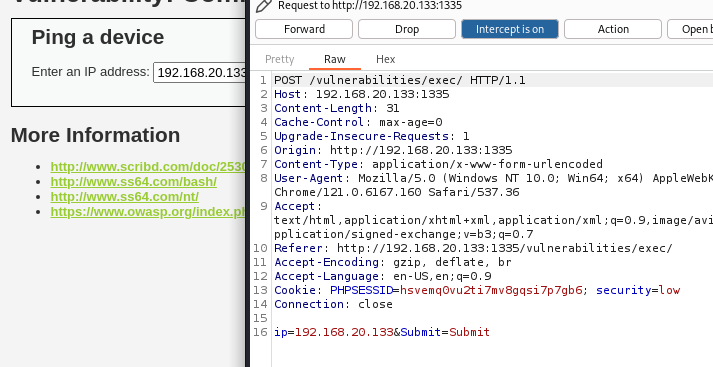Click the Origin header line
The width and height of the screenshot is (713, 367).
393,150
